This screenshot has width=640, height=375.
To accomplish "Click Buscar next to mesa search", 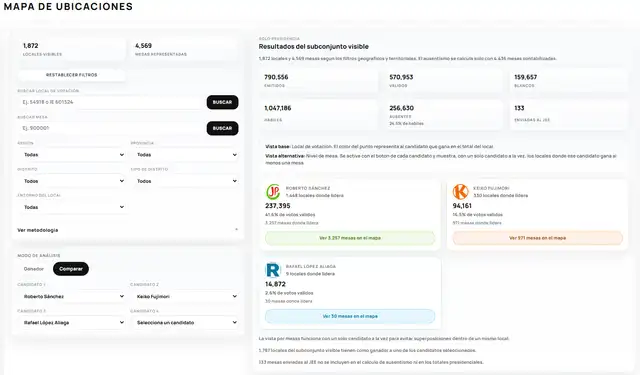I will click(x=222, y=128).
